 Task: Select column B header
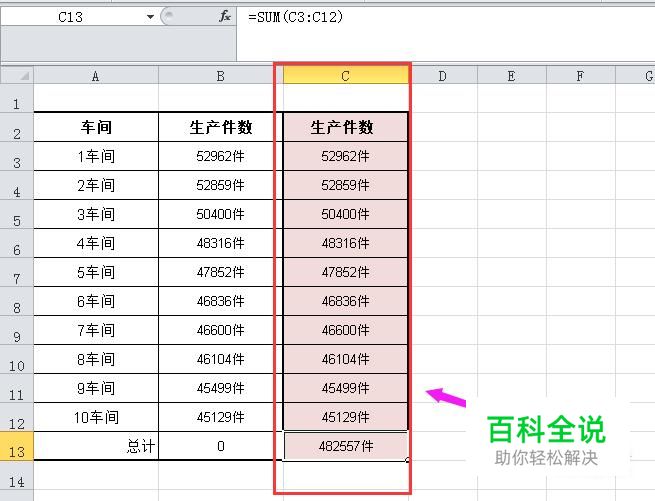coord(221,76)
